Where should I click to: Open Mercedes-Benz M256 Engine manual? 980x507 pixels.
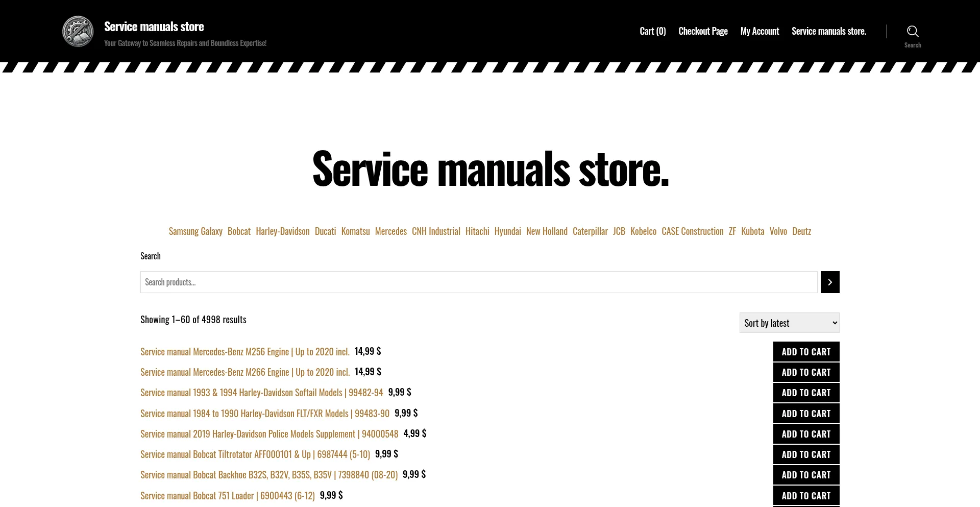(x=245, y=352)
